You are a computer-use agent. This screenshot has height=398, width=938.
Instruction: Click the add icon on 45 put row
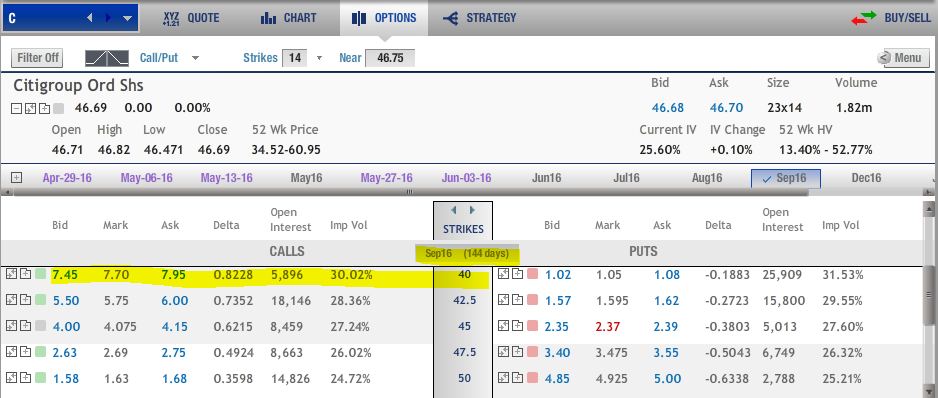[x=516, y=326]
